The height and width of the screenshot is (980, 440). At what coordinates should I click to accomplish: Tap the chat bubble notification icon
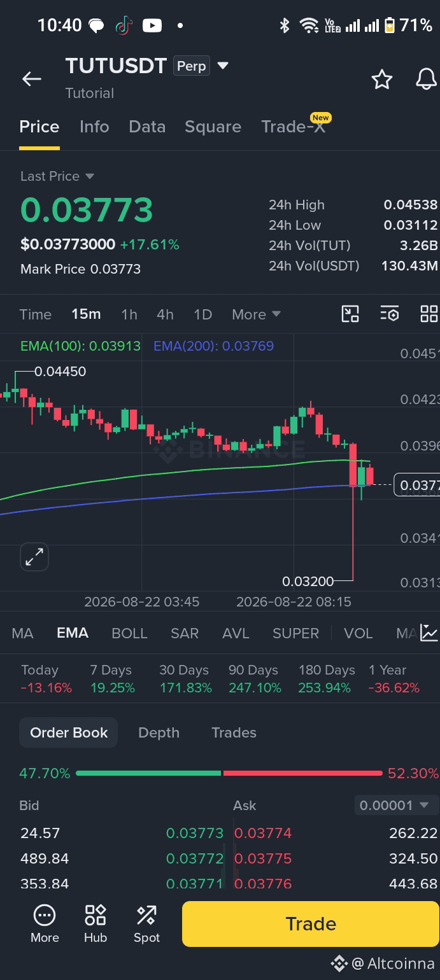click(x=96, y=26)
